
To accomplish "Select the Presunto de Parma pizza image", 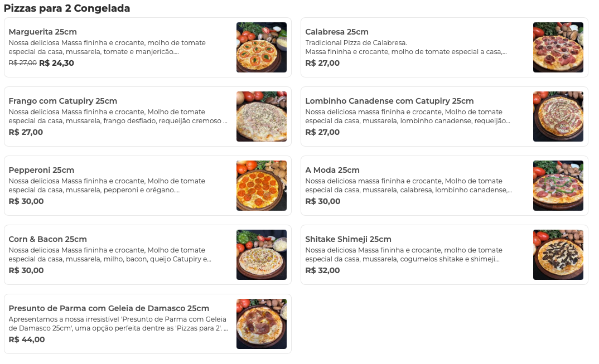I will [261, 324].
